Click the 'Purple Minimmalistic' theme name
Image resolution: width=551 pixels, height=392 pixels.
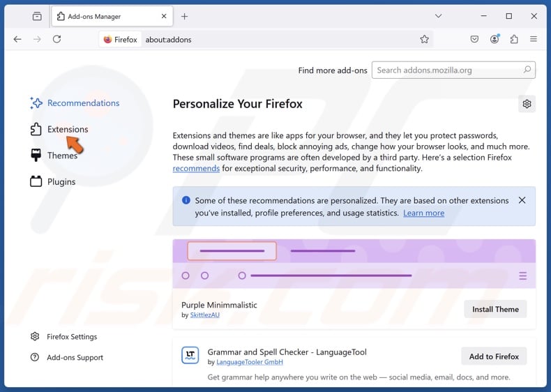tap(219, 305)
